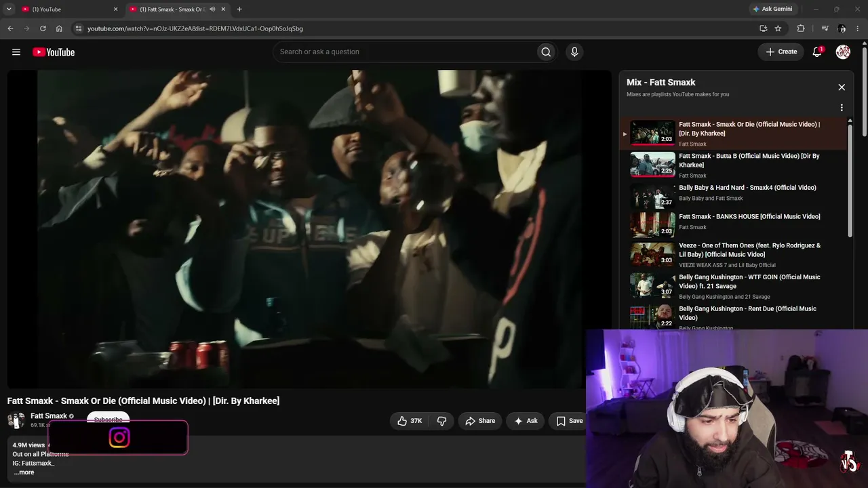Go forward in browser history
Screen dimensions: 868x488
pyautogui.click(x=26, y=28)
